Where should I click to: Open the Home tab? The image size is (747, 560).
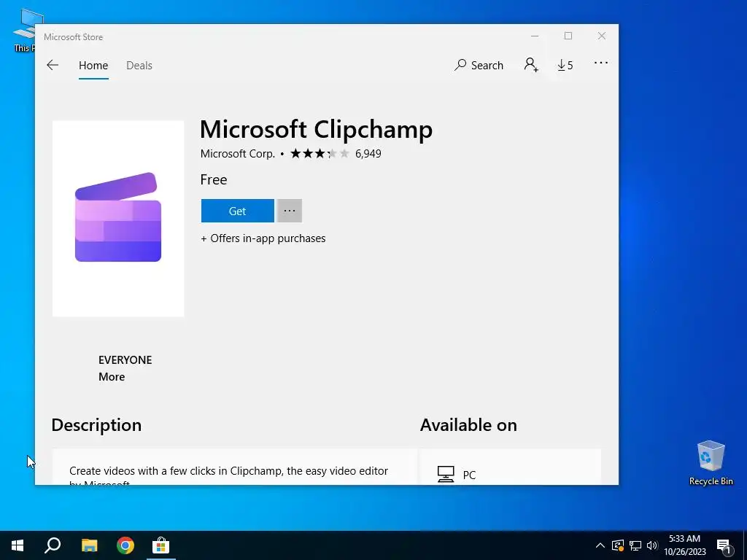pyautogui.click(x=93, y=65)
